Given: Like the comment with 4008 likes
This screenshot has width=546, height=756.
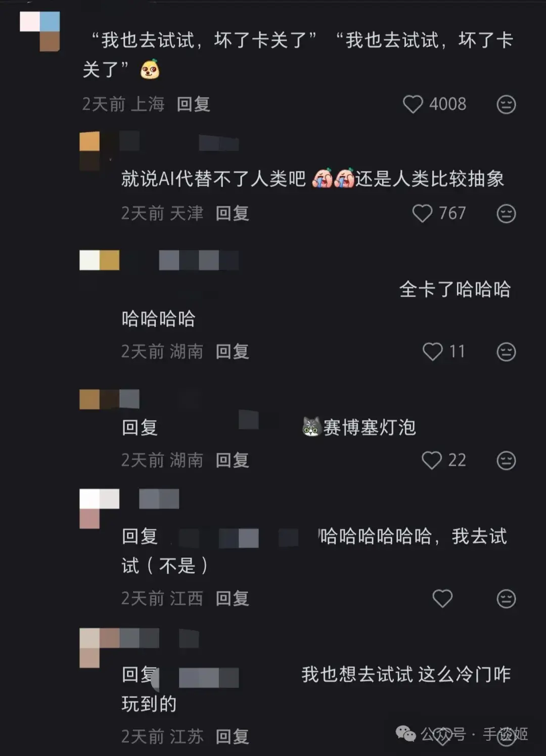Looking at the screenshot, I should pos(413,104).
